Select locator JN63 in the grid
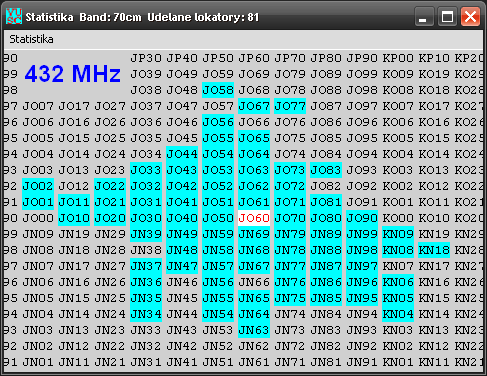487x376 pixels. (x=254, y=330)
